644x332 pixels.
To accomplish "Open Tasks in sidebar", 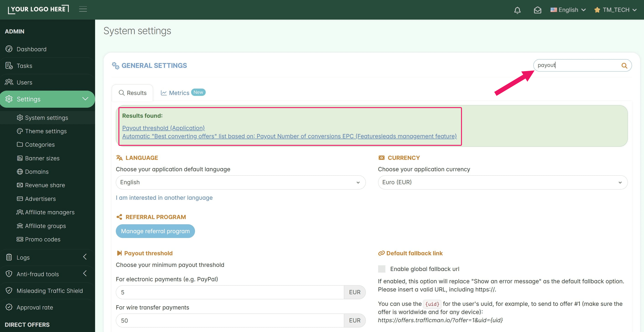I will tap(24, 66).
